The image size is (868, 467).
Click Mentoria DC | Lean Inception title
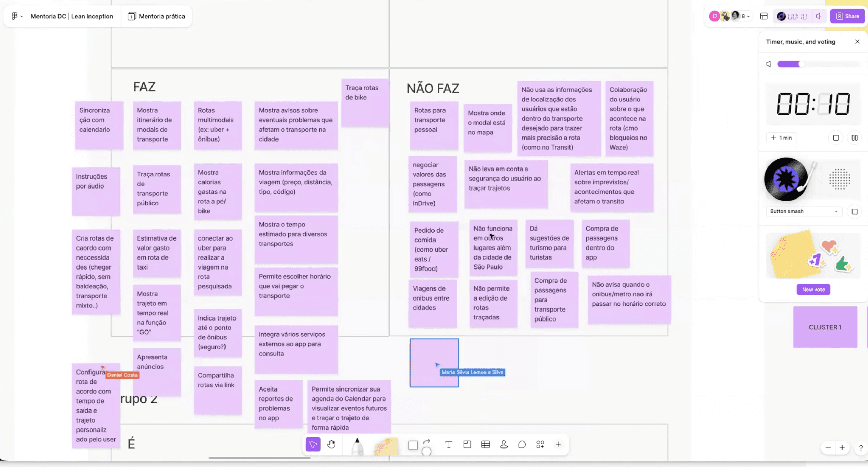[72, 16]
